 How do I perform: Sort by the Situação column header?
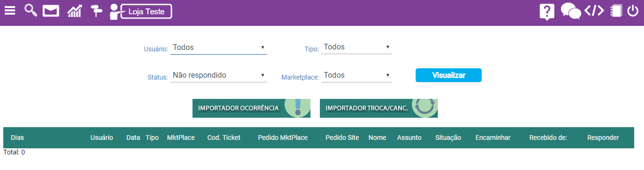[x=448, y=138]
